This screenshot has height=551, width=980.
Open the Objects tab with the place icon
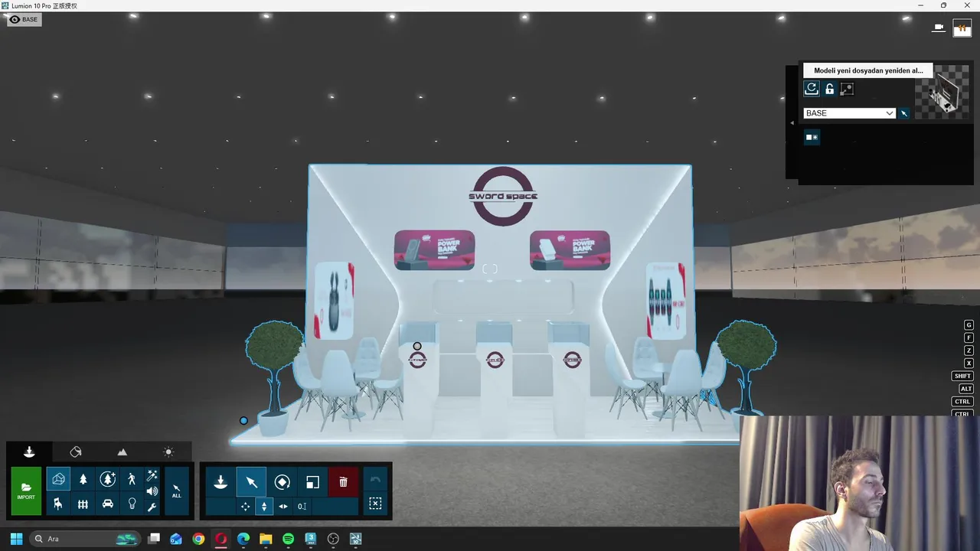29,452
